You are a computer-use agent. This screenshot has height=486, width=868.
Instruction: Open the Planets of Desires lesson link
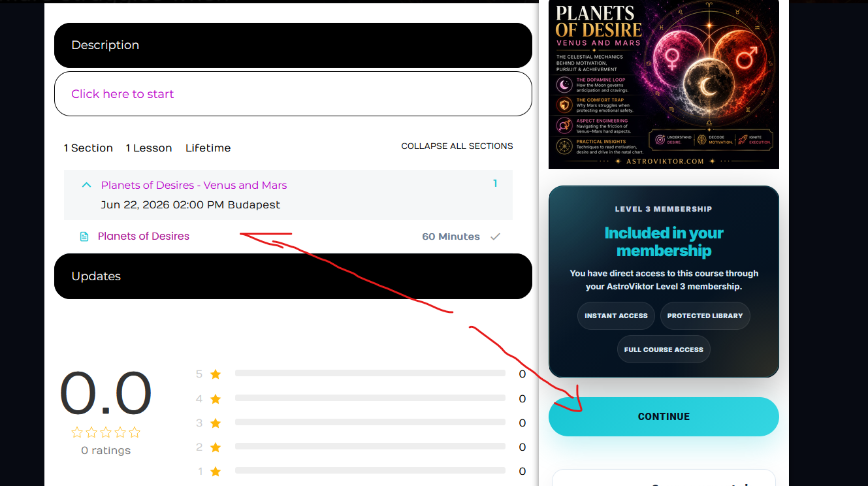pos(144,236)
